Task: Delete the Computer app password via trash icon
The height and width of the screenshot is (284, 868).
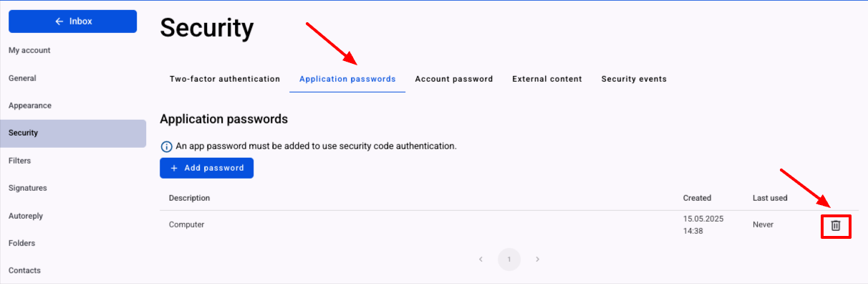Action: tap(835, 225)
